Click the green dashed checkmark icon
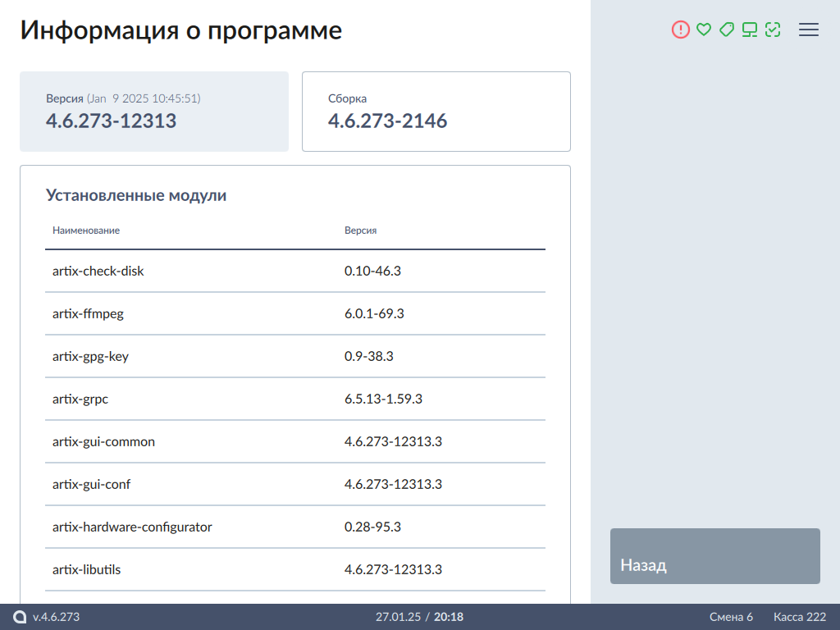Screen dimensions: 840x630 click(x=772, y=30)
